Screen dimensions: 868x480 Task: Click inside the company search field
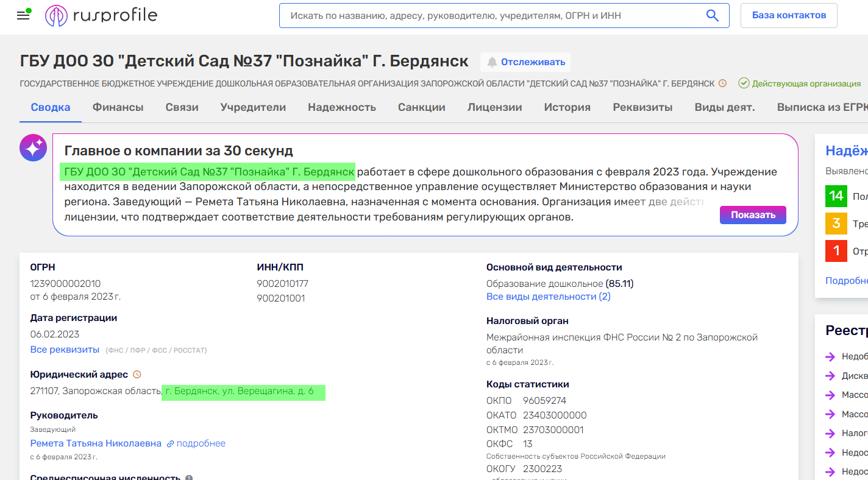pyautogui.click(x=488, y=15)
